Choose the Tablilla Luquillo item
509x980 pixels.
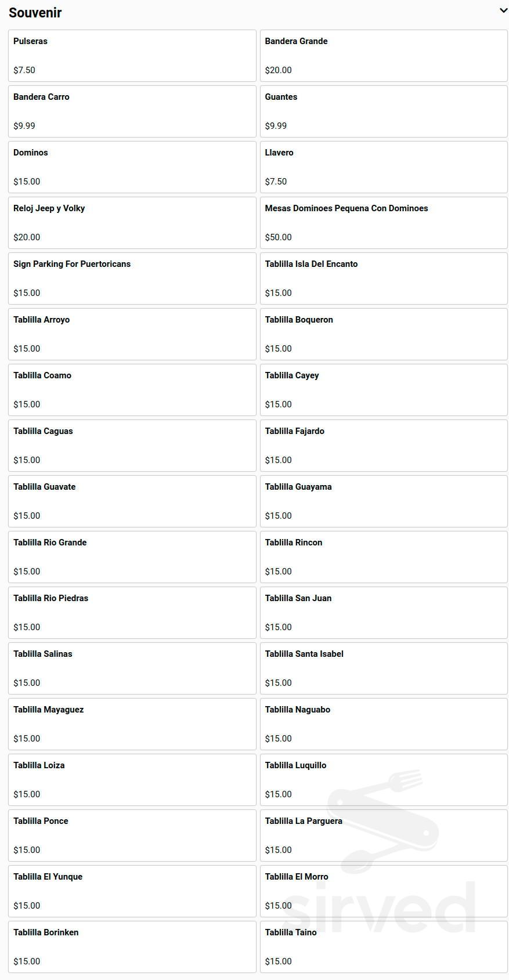[x=384, y=780]
